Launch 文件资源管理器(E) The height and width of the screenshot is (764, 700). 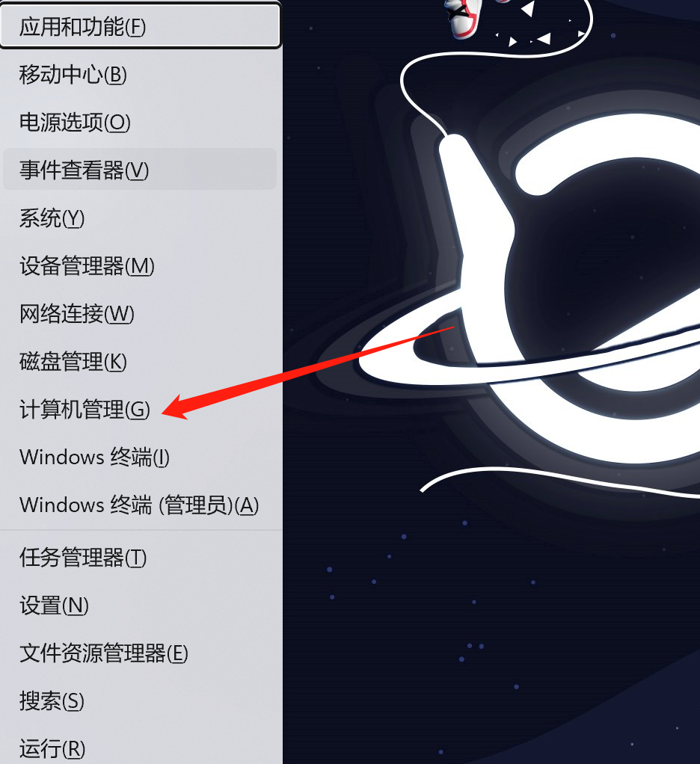point(140,653)
